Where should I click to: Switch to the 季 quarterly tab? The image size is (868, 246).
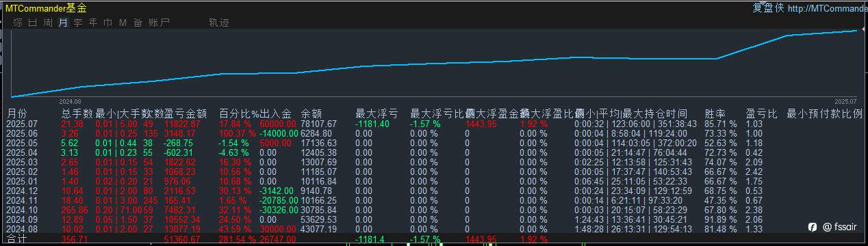pyautogui.click(x=78, y=23)
